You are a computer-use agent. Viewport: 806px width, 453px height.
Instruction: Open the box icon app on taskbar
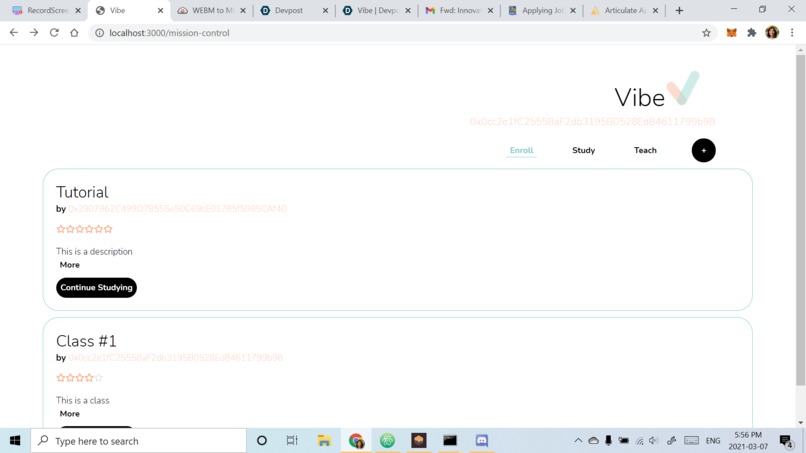click(x=418, y=441)
